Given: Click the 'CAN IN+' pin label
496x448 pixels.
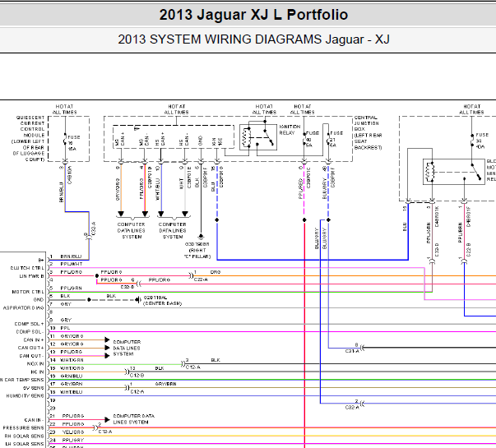Looking at the screenshot, I should [x=34, y=339].
